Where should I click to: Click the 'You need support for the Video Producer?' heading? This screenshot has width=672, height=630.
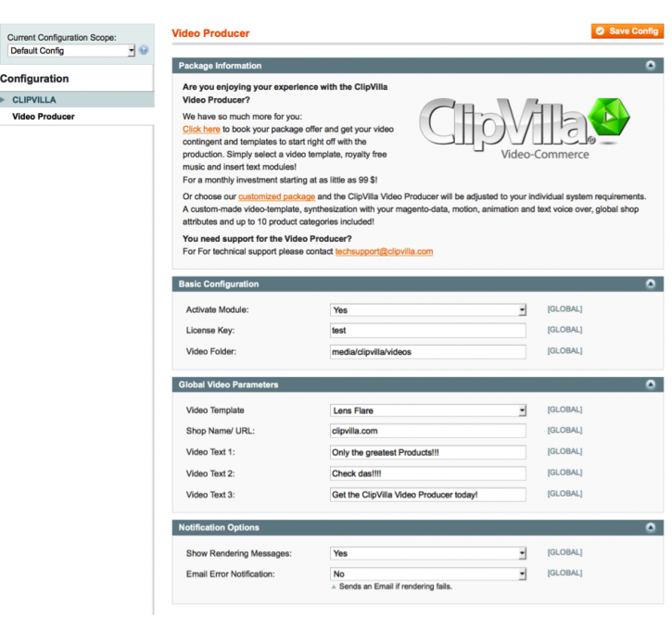(267, 239)
